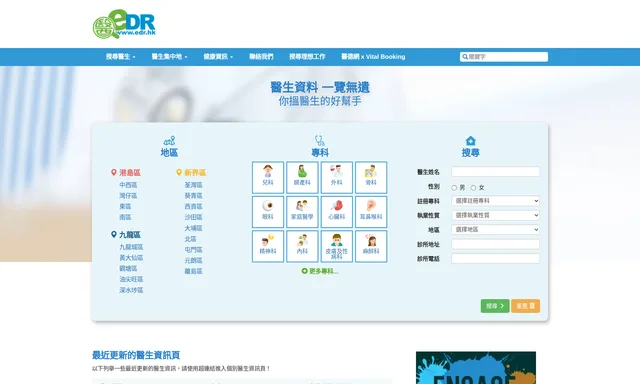
Task: Open the 東區 district link
Action: (125, 206)
